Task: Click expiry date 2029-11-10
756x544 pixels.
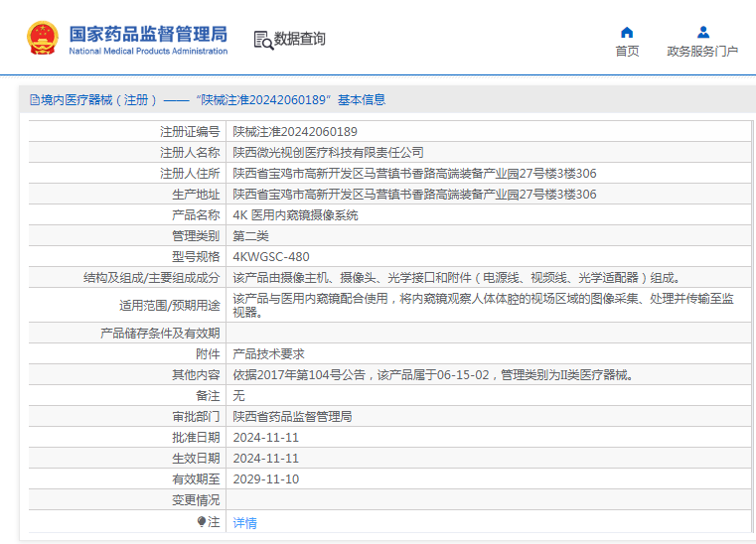Action: coord(265,478)
